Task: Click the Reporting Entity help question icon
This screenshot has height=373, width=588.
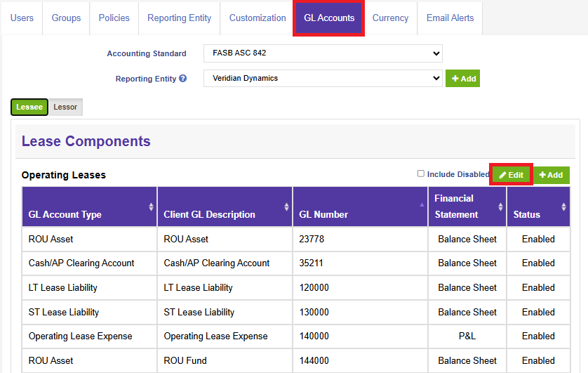Action: tap(182, 79)
